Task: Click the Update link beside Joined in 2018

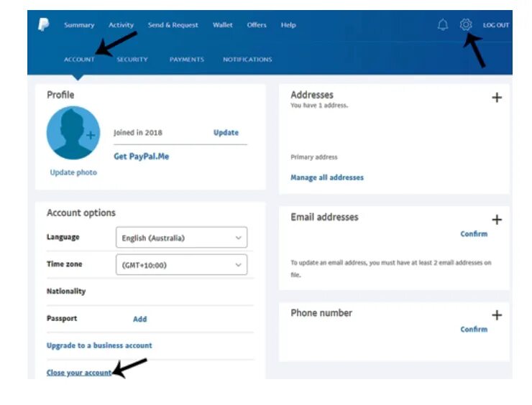Action: click(226, 133)
